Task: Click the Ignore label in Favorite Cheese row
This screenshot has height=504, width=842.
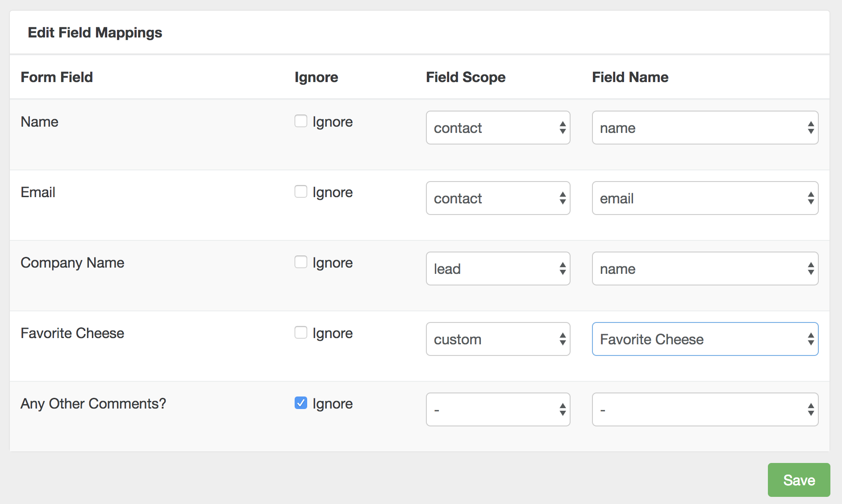Action: tap(333, 333)
